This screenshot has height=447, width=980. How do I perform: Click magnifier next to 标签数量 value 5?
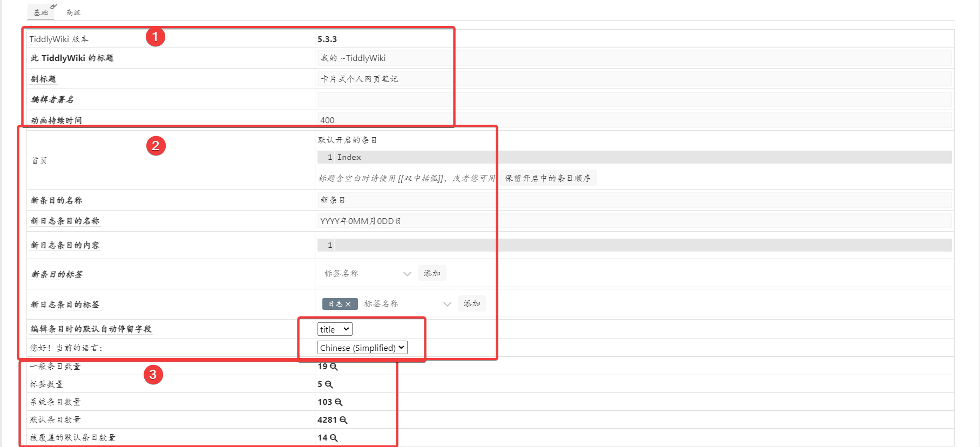point(329,384)
